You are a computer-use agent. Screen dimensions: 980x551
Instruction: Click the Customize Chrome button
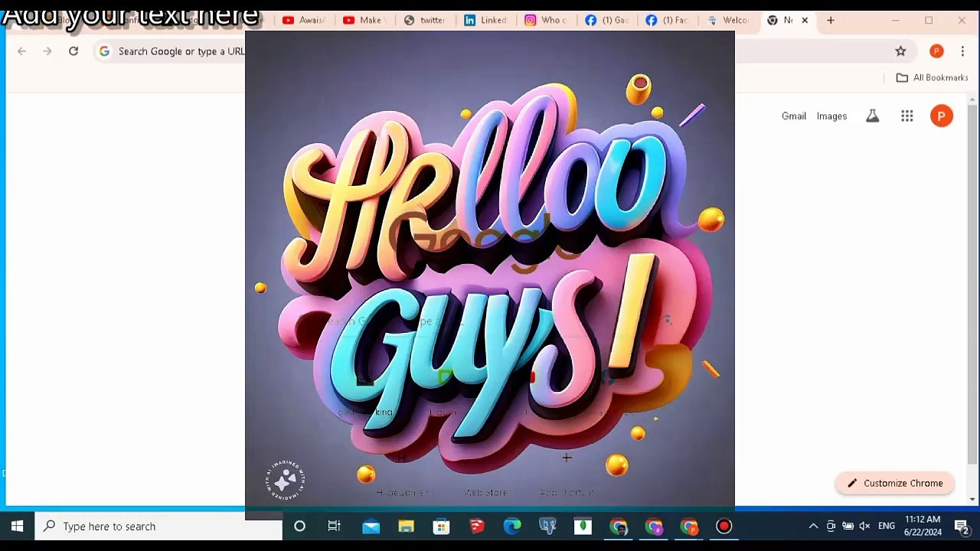pyautogui.click(x=895, y=484)
